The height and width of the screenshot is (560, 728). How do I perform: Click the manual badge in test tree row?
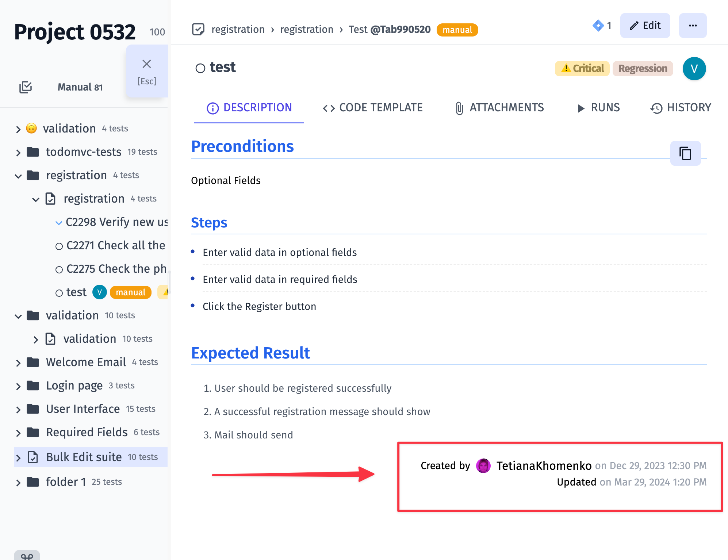(131, 292)
